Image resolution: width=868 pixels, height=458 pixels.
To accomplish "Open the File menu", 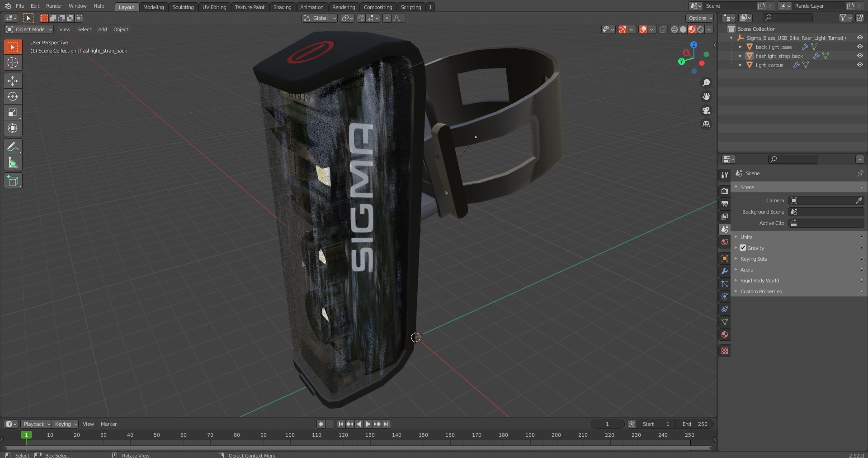I will pyautogui.click(x=20, y=6).
